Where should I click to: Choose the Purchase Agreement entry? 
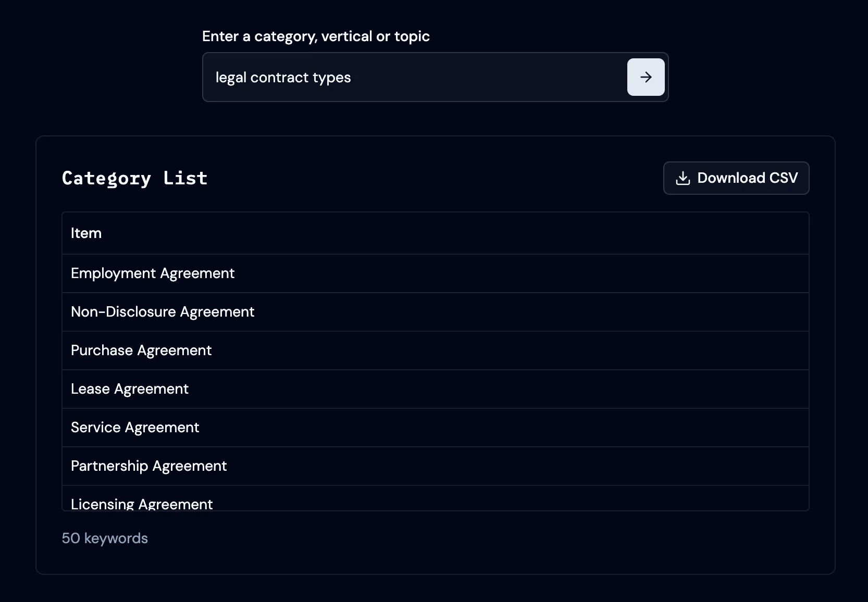pyautogui.click(x=141, y=350)
